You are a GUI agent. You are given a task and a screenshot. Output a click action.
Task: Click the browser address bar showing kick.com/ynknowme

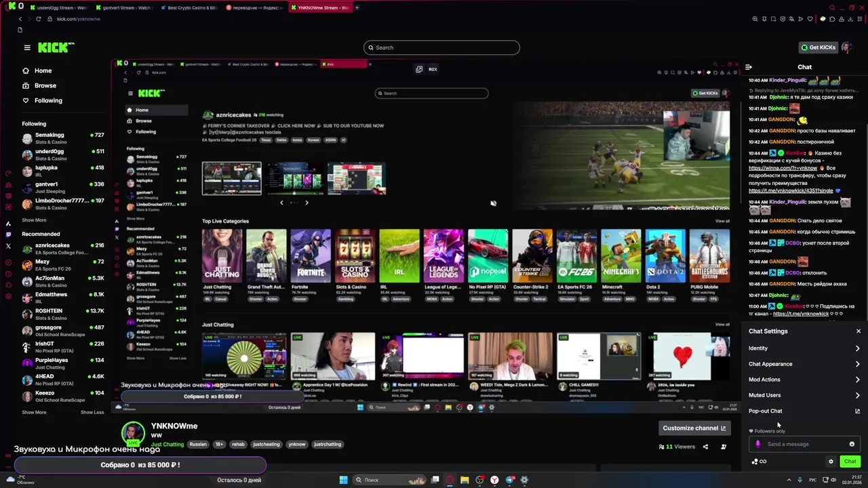tap(79, 19)
